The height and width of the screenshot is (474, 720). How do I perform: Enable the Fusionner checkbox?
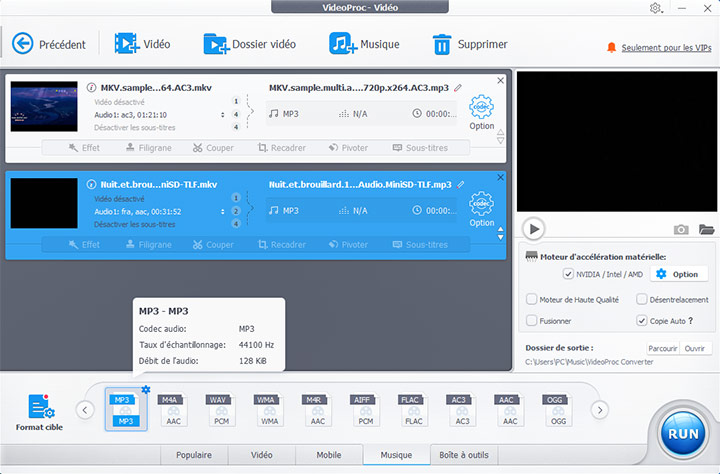pyautogui.click(x=531, y=321)
